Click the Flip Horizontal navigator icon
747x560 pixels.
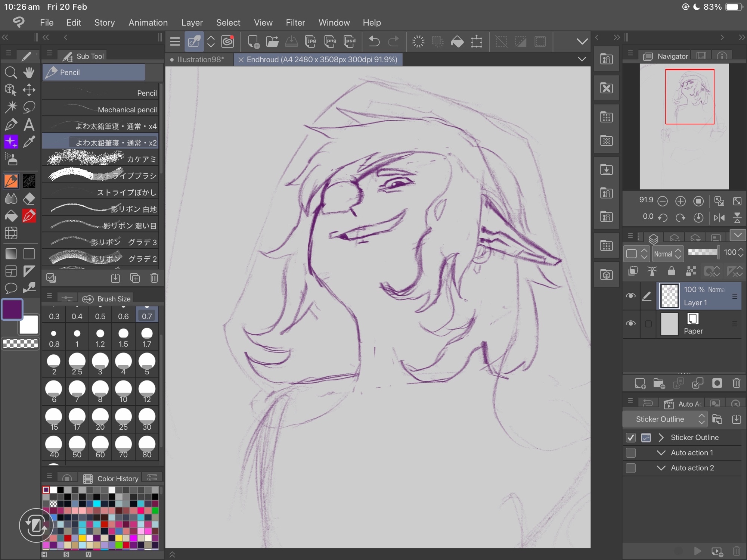click(719, 218)
